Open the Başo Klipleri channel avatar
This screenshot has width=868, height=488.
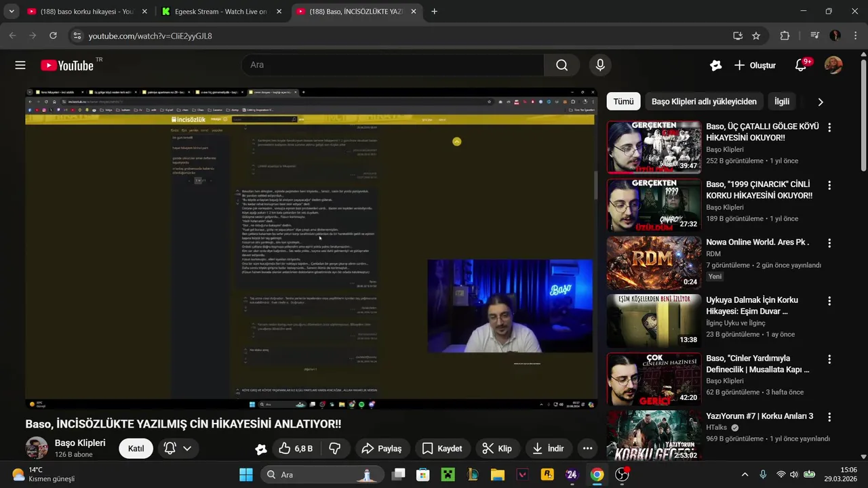point(37,448)
